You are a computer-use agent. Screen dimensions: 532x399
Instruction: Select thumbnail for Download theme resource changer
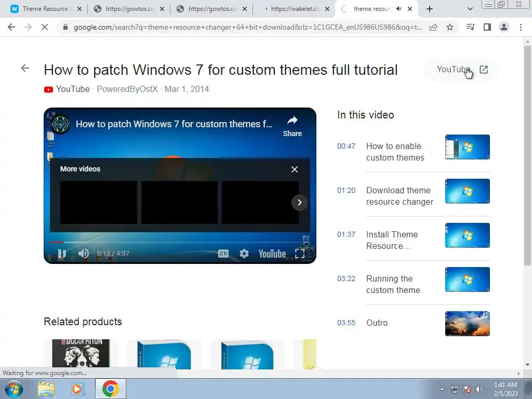point(467,191)
